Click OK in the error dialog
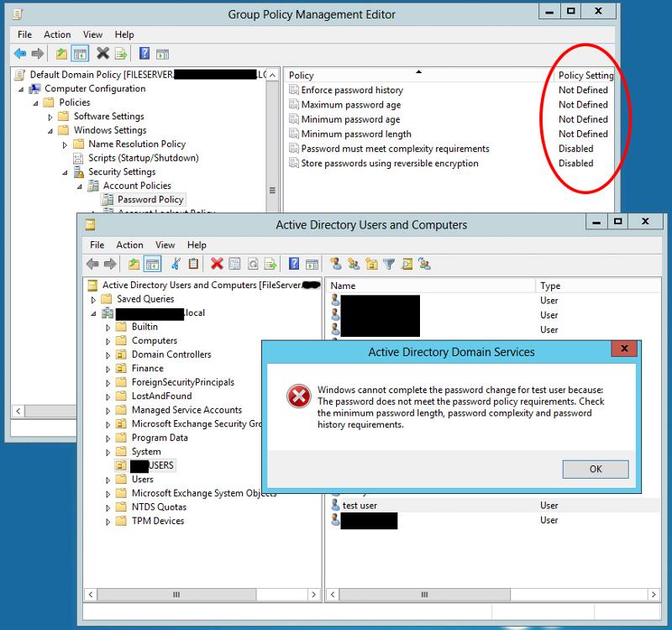 tap(596, 469)
